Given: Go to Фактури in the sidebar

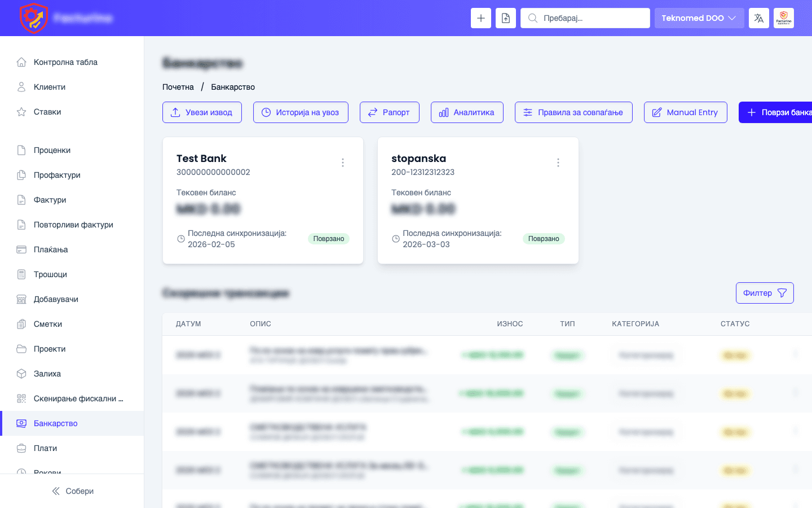Looking at the screenshot, I should click(x=50, y=200).
